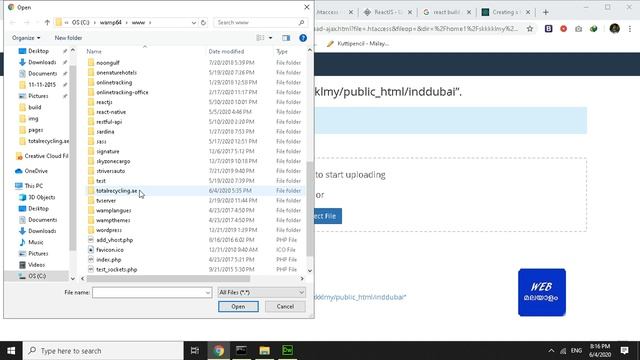Image resolution: width=640 pixels, height=360 pixels.
Task: Open 3D Objects under This PC
Action: (x=41, y=197)
